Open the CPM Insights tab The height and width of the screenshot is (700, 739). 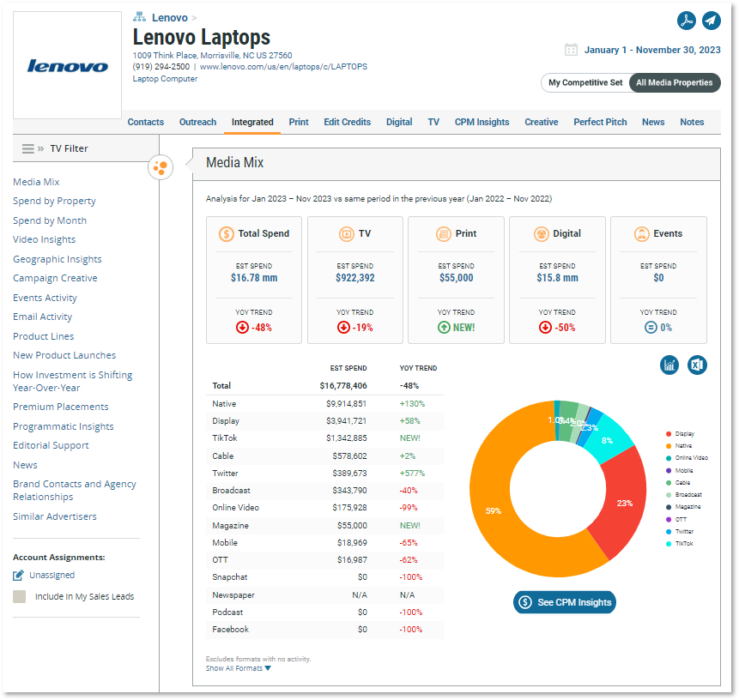click(482, 122)
